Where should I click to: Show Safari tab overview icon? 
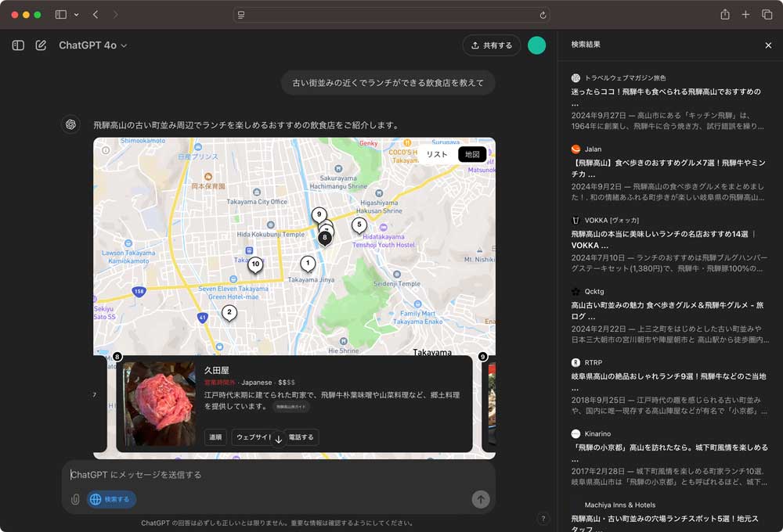pyautogui.click(x=767, y=14)
